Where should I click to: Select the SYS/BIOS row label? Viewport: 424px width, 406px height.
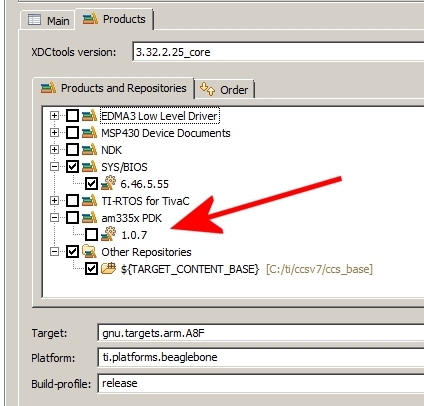(x=124, y=167)
